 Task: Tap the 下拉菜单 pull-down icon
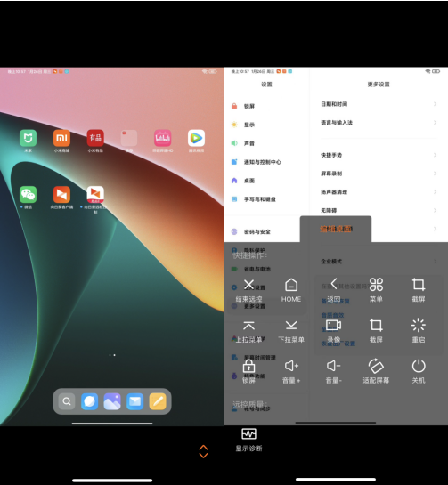[291, 326]
